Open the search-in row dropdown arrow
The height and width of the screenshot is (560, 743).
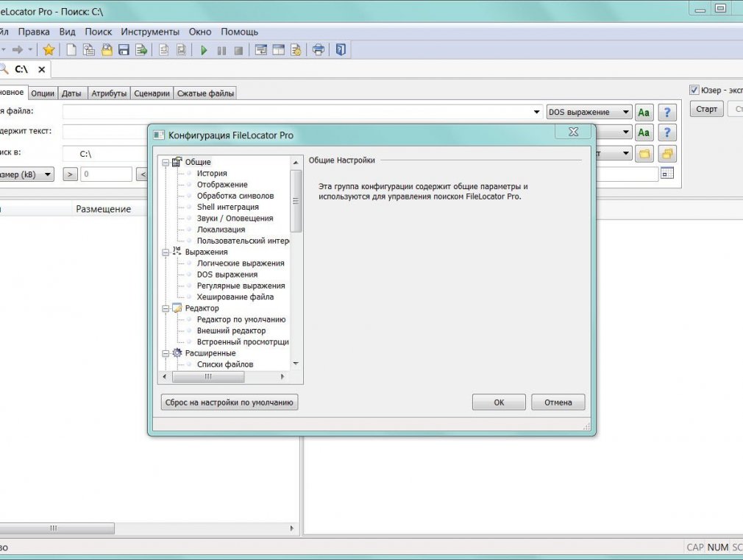tap(625, 153)
